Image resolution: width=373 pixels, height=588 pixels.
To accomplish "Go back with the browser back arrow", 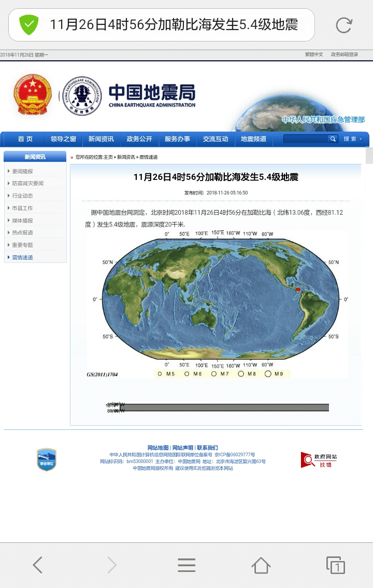I will coord(37,565).
